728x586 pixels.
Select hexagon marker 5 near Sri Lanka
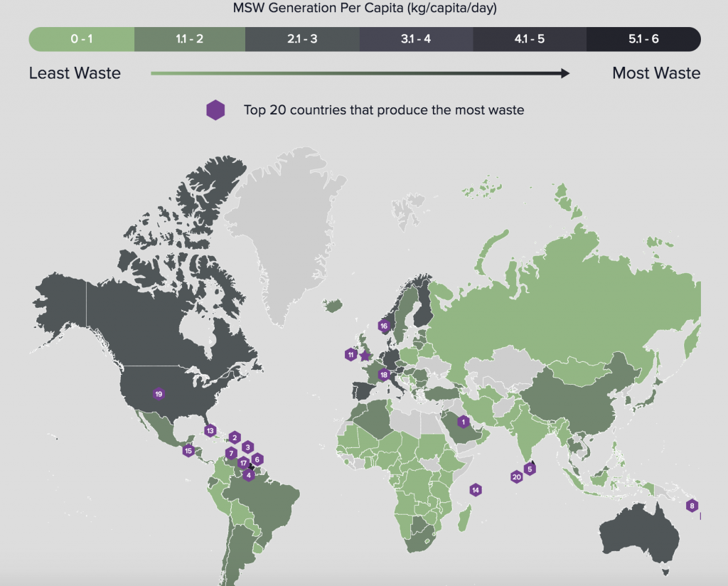coord(529,469)
